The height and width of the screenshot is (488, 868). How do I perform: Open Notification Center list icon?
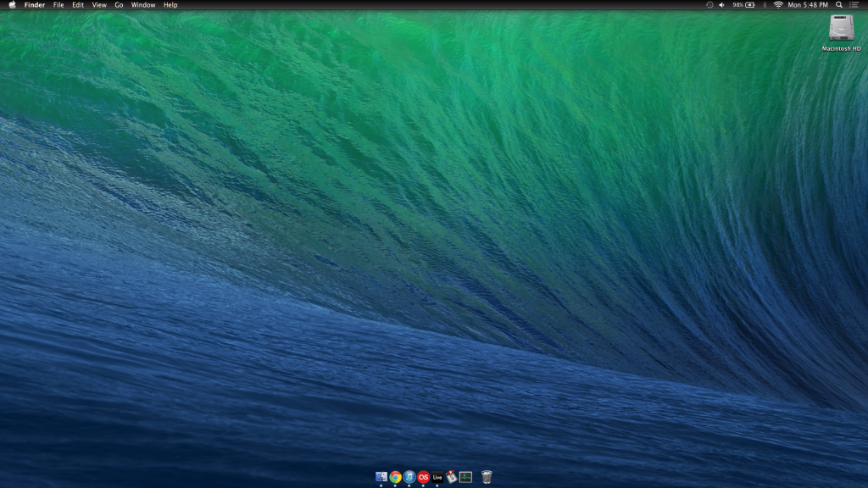pos(854,5)
